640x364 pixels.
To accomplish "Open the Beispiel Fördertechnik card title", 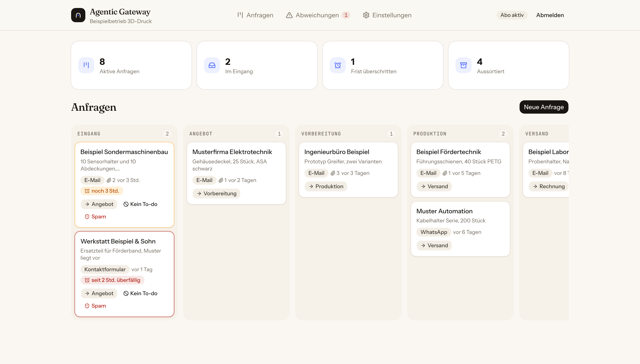I will point(448,152).
